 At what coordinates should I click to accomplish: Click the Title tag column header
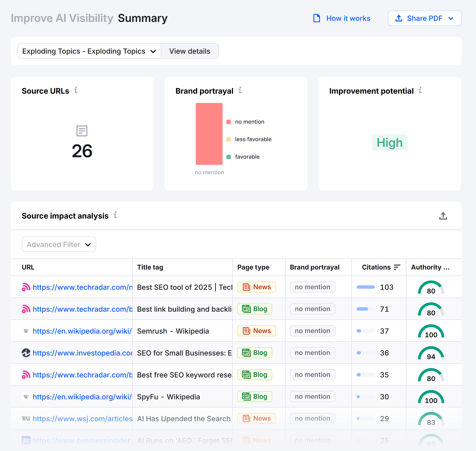150,267
